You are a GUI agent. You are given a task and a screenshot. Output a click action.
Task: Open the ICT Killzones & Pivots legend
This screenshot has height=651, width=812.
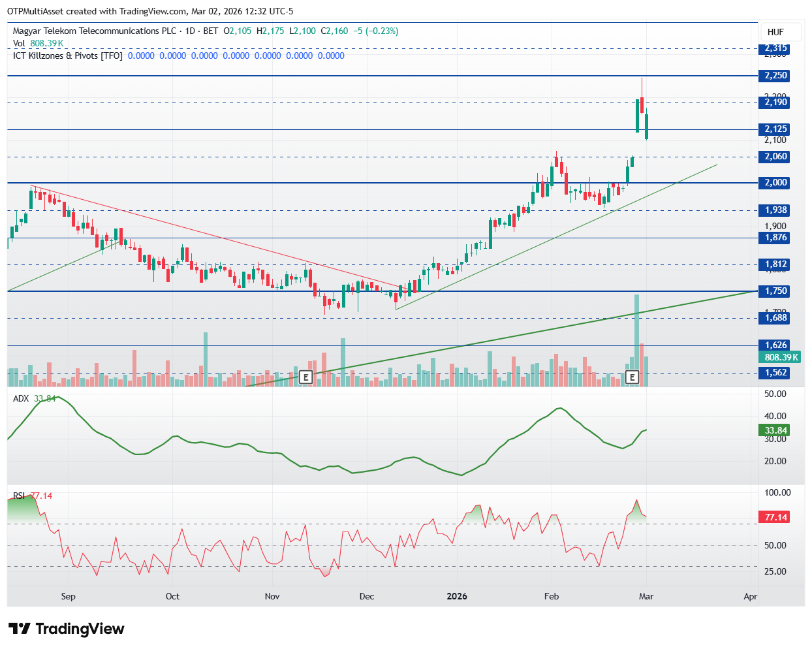click(67, 56)
